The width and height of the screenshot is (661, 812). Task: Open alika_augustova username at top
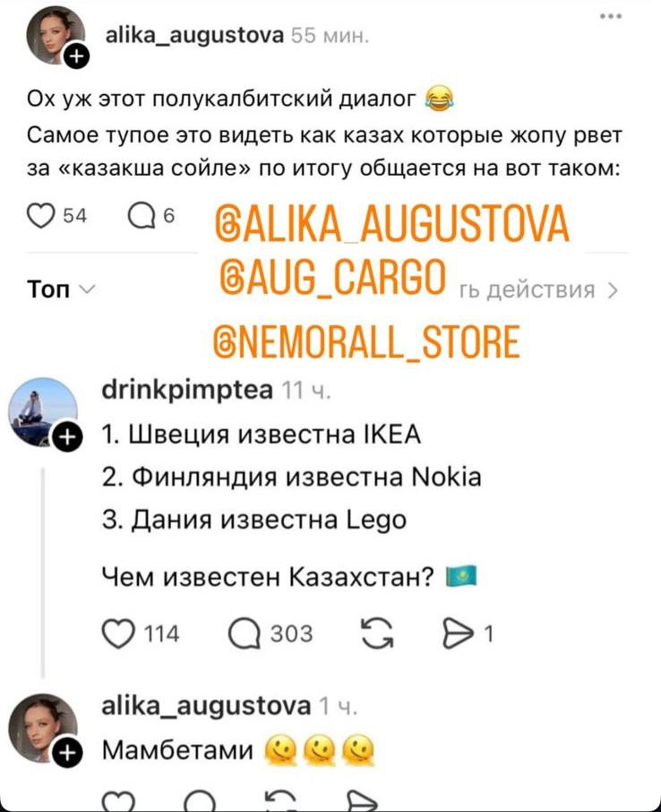point(194,35)
